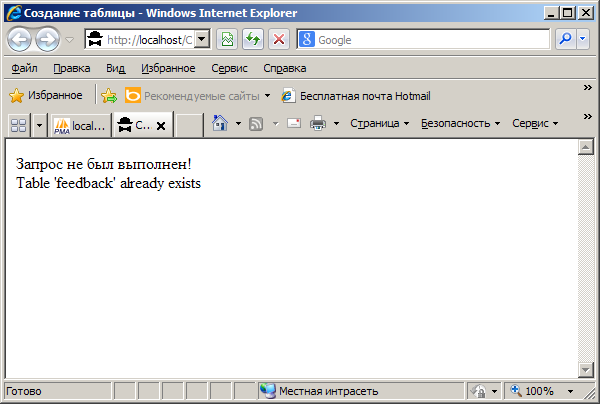Expand favorites bar overflow chevron
The image size is (600, 404).
pyautogui.click(x=587, y=88)
